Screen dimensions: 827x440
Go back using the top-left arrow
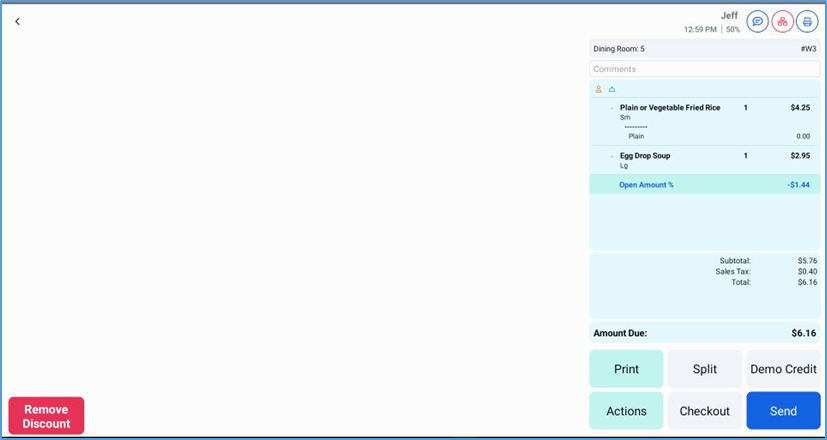17,21
